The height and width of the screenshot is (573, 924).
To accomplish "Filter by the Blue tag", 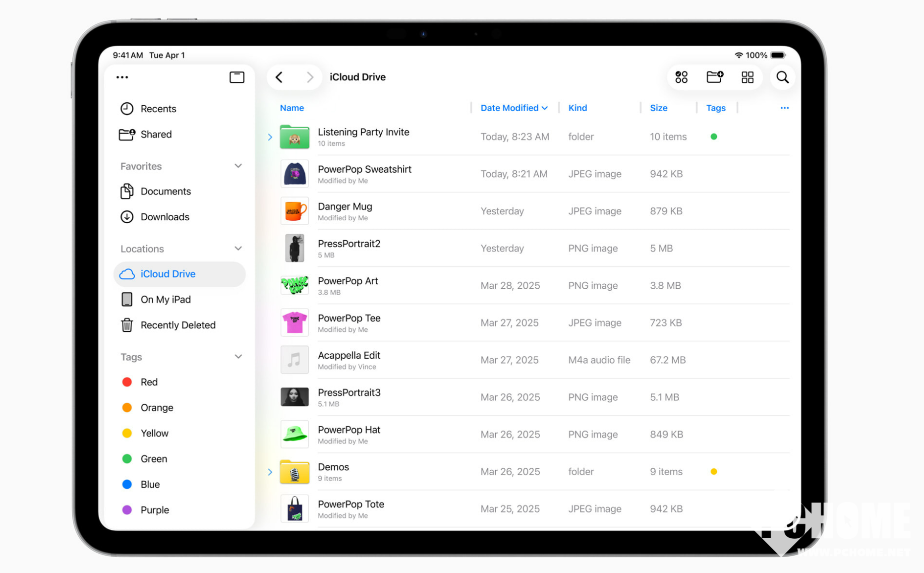I will [179, 485].
